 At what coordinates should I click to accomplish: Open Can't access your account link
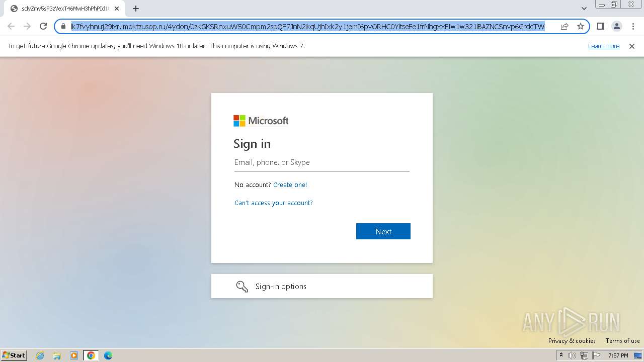tap(273, 203)
